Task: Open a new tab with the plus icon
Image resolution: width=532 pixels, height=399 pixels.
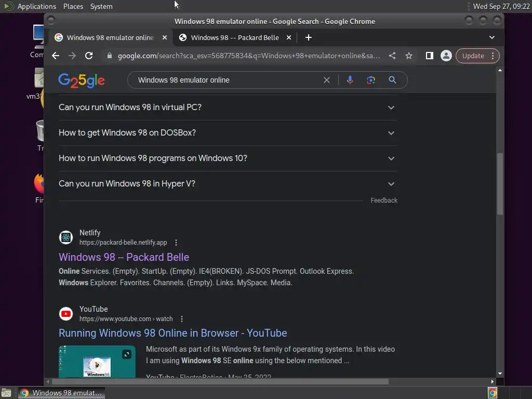Action: click(x=309, y=37)
